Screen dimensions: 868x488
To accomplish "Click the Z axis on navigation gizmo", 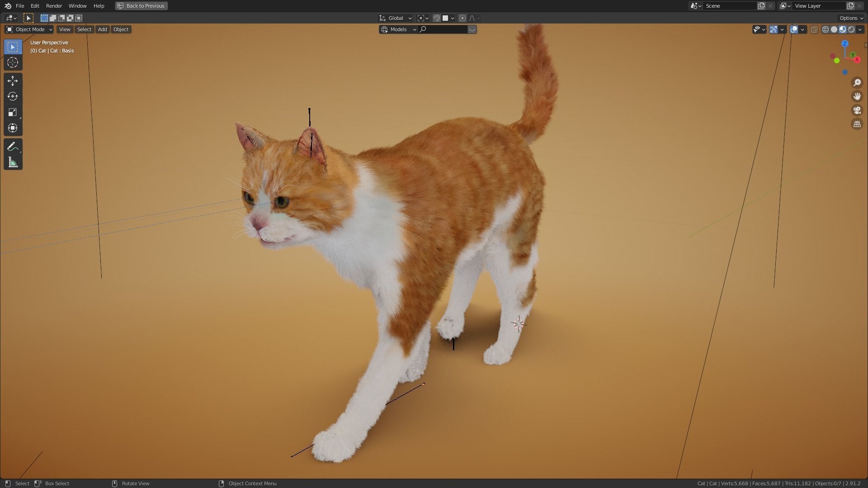I will pyautogui.click(x=844, y=44).
